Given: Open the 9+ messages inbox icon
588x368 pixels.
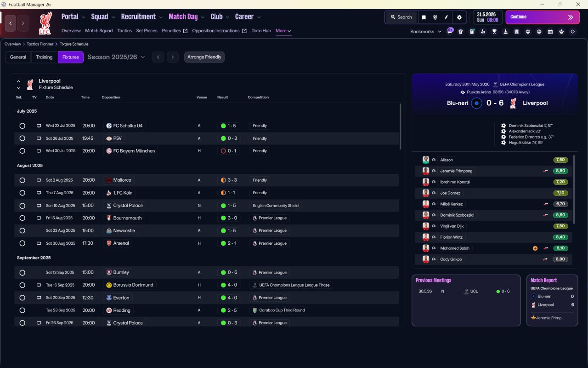Looking at the screenshot, I should [x=450, y=31].
